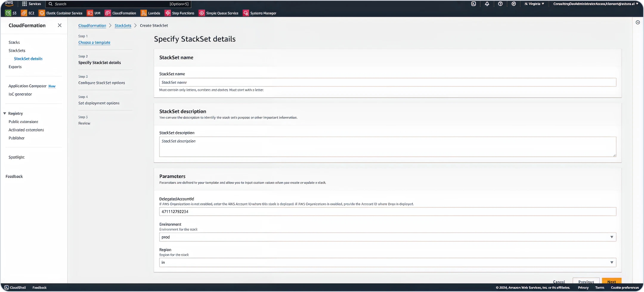644x292 pixels.
Task: Close the CloudFormation side navigation panel
Action: pos(60,25)
